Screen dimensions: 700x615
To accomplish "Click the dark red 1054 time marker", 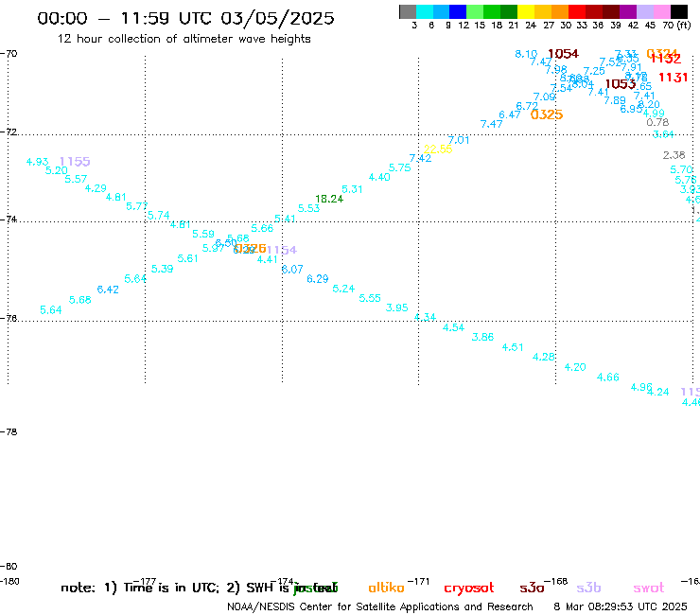I will point(563,54).
